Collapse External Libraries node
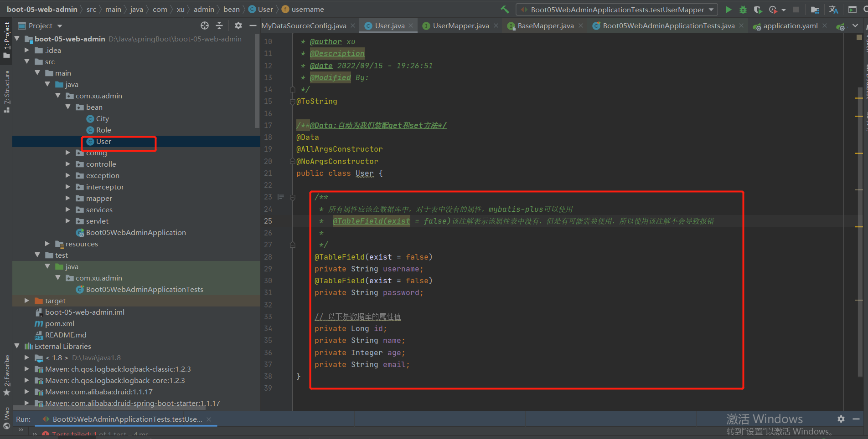 pyautogui.click(x=17, y=346)
